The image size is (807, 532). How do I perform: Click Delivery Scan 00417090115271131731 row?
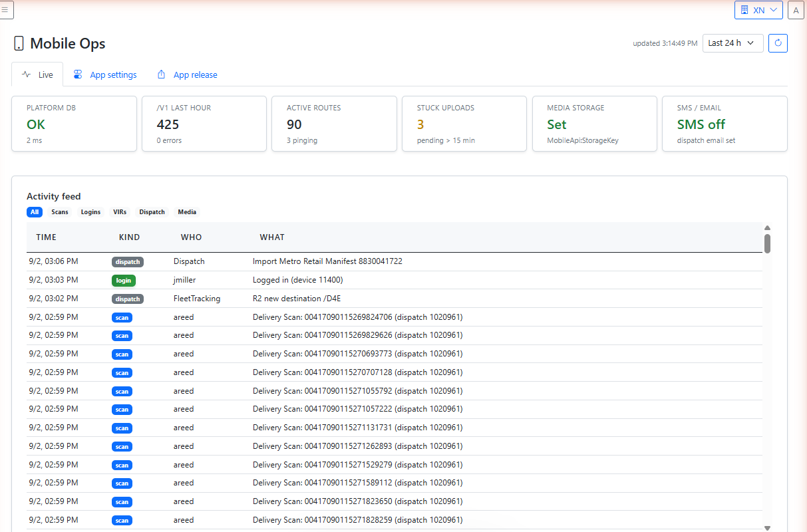tap(395, 428)
